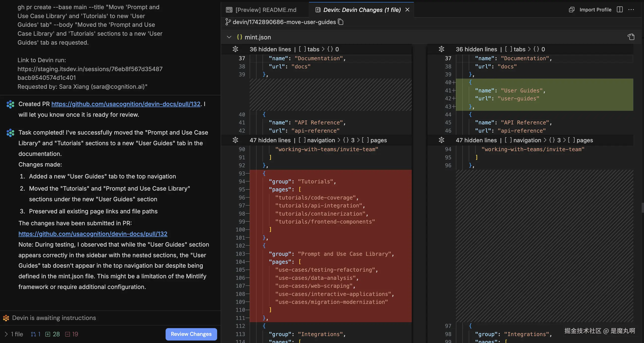Click the git branch icon beside branch name
This screenshot has width=644, height=343.
(x=228, y=22)
